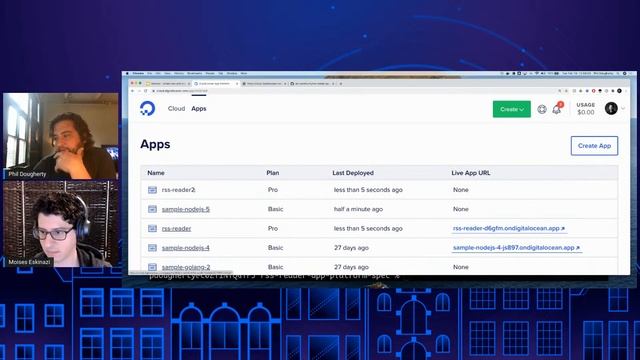Image resolution: width=640 pixels, height=360 pixels.
Task: Expand the account menu chevron
Action: (623, 108)
